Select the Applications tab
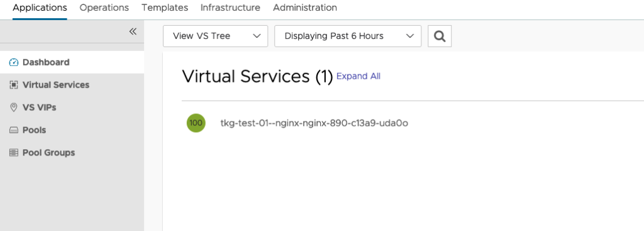644x231 pixels. pos(40,8)
